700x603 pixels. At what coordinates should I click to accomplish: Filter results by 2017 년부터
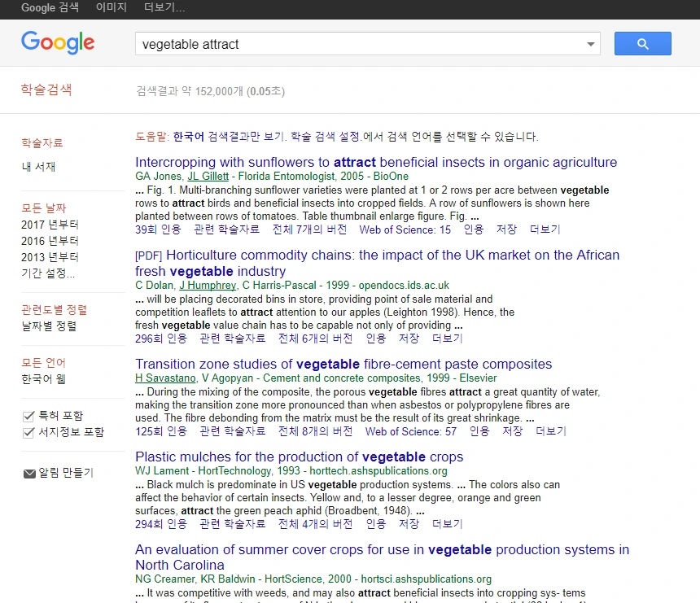click(x=50, y=224)
